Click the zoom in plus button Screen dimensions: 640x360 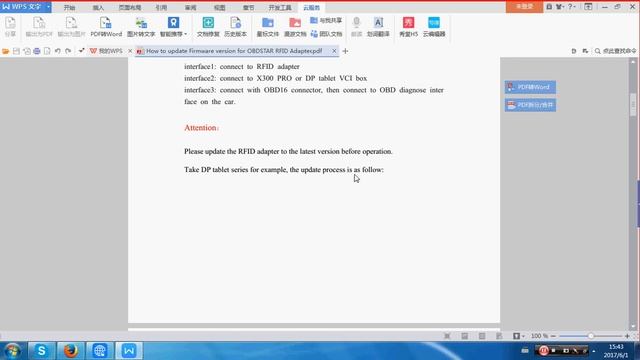pyautogui.click(x=627, y=336)
